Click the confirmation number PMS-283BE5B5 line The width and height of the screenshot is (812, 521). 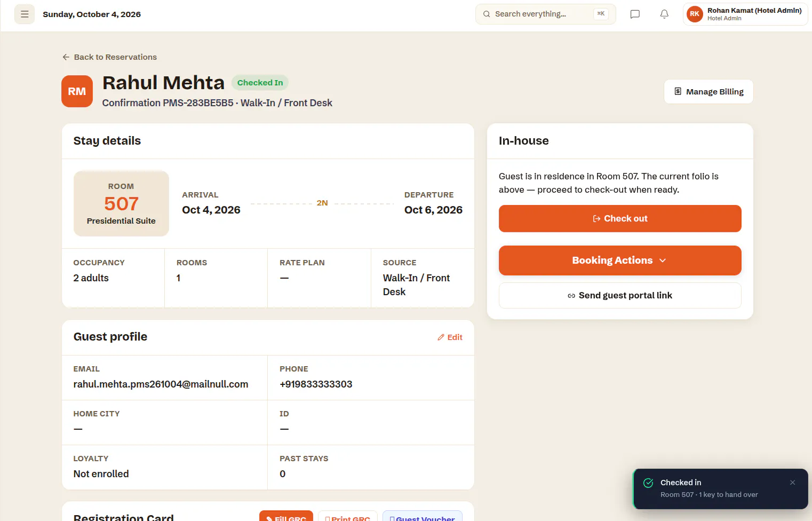point(217,103)
